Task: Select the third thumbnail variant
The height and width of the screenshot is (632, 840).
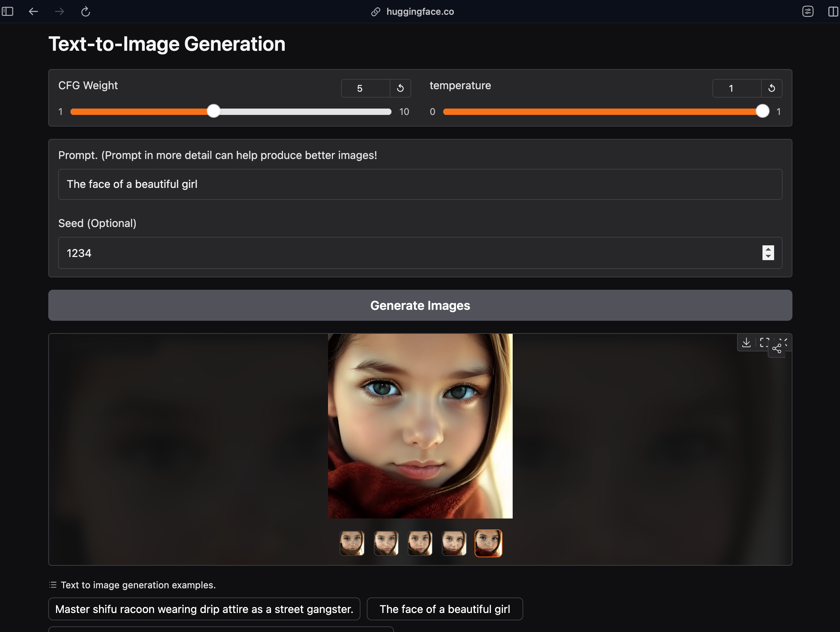Action: point(420,542)
